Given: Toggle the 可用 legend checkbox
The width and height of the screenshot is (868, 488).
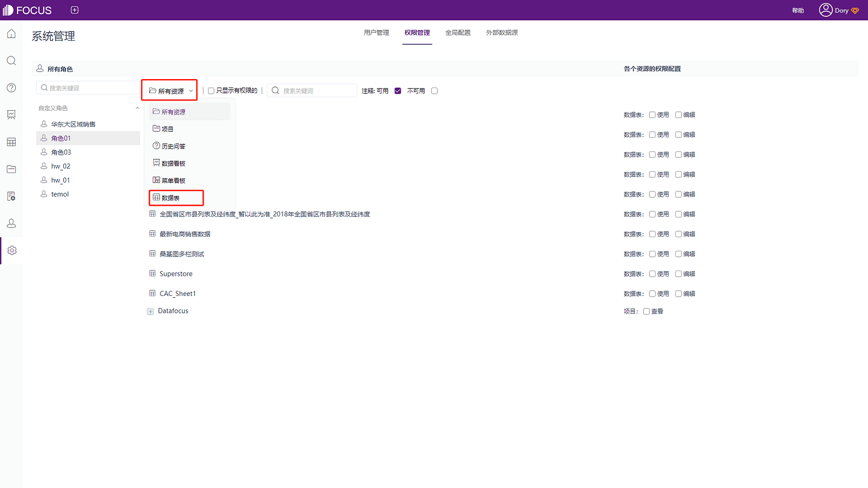Looking at the screenshot, I should pyautogui.click(x=398, y=91).
